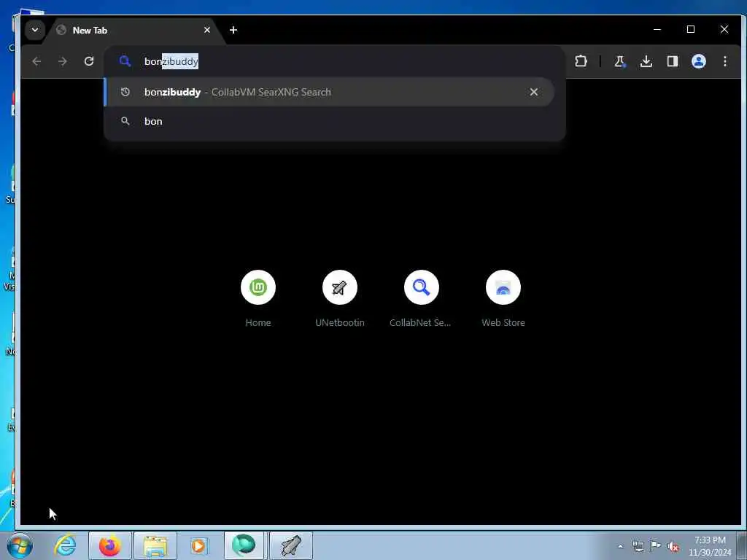Screen dimensions: 747x560
Task: Open Windows Explorer from taskbar
Action: click(x=155, y=545)
